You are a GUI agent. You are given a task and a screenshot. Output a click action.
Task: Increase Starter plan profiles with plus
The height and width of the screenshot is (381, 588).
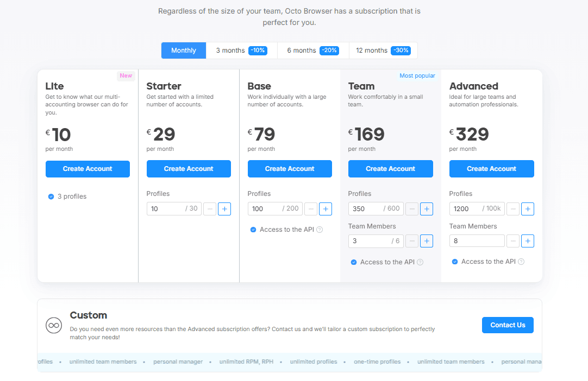[224, 209]
